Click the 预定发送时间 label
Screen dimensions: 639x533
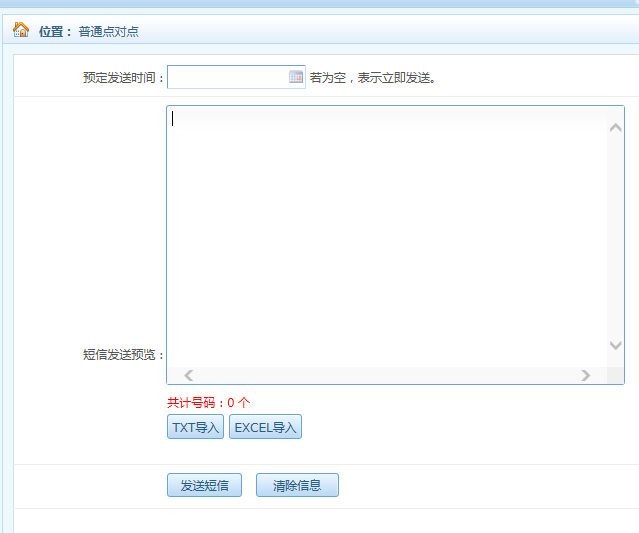coord(124,78)
